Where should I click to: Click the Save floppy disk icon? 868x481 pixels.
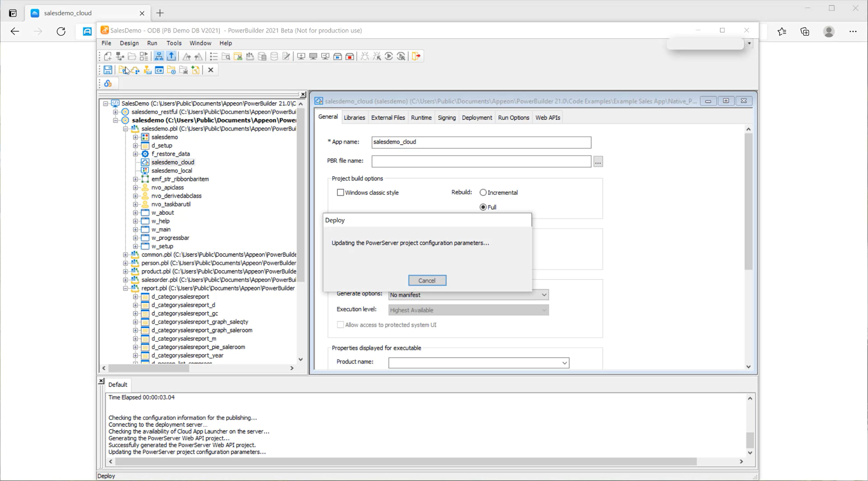click(x=108, y=70)
